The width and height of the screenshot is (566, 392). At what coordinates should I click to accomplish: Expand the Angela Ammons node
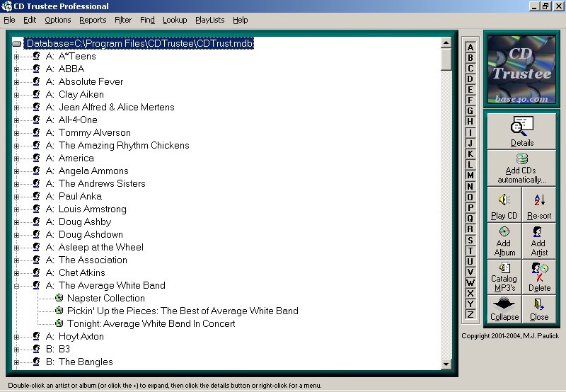16,171
